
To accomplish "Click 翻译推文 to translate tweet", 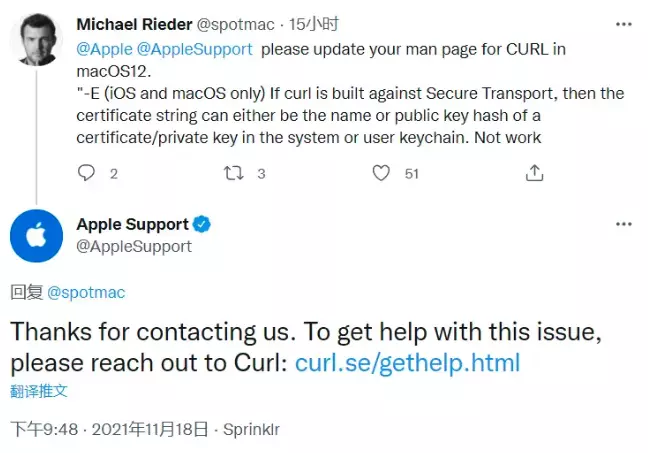I will (39, 391).
